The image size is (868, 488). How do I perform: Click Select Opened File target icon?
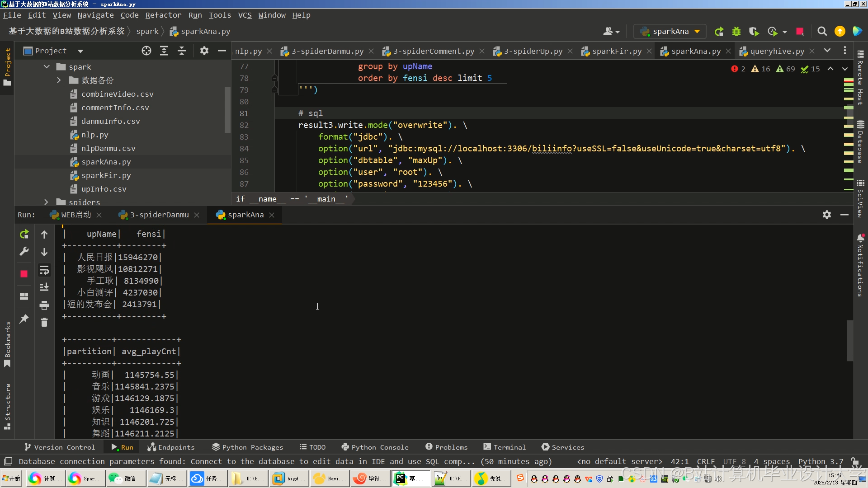tap(146, 51)
